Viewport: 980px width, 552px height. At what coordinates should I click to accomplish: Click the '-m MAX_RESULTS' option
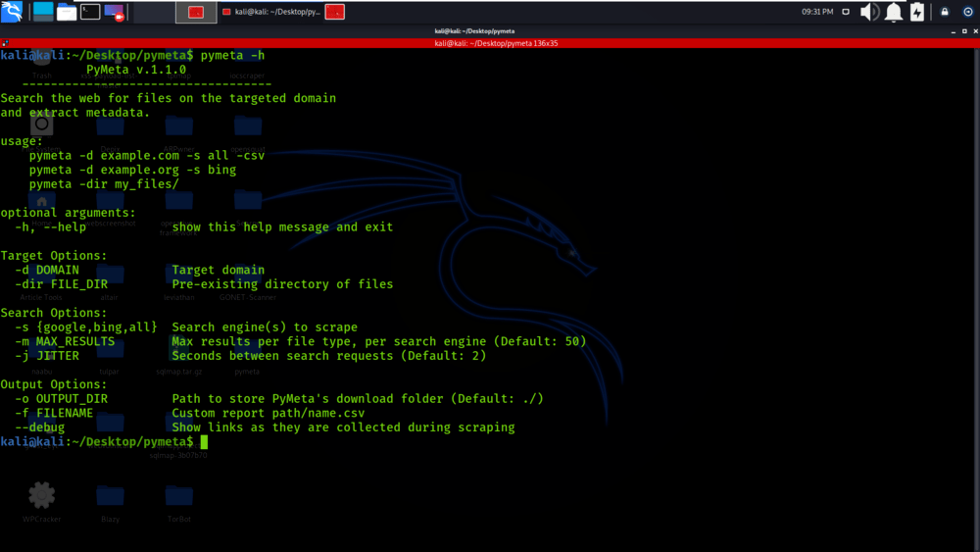pyautogui.click(x=65, y=341)
